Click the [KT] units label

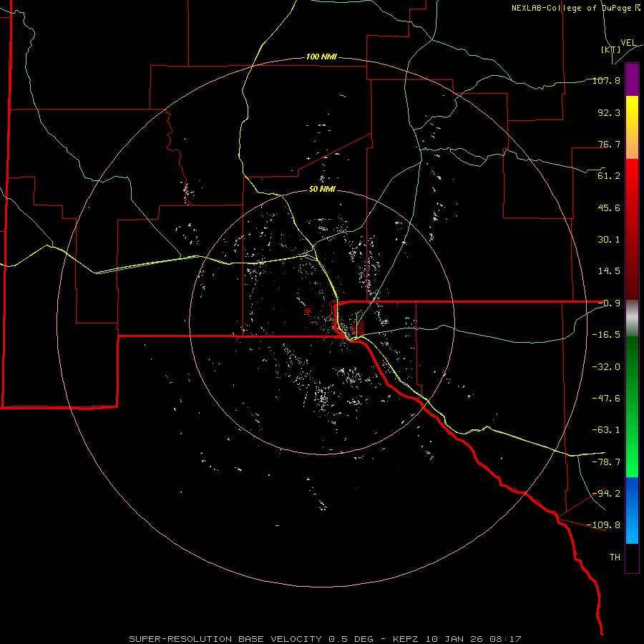click(610, 49)
